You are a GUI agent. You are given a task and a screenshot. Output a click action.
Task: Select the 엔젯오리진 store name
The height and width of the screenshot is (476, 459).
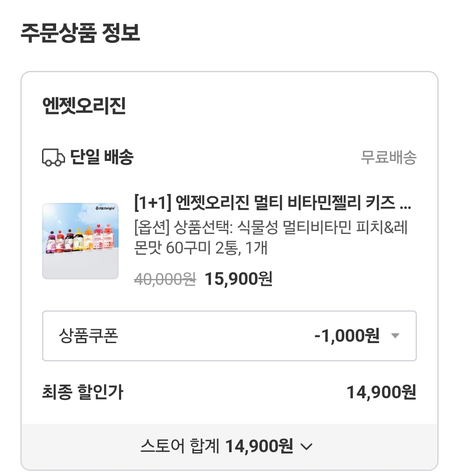tap(84, 105)
